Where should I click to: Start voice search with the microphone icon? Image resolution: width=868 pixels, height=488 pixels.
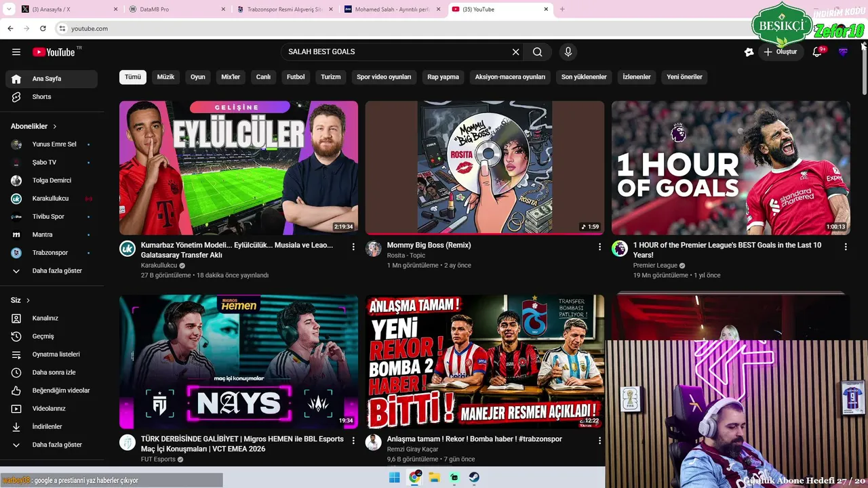click(x=568, y=52)
